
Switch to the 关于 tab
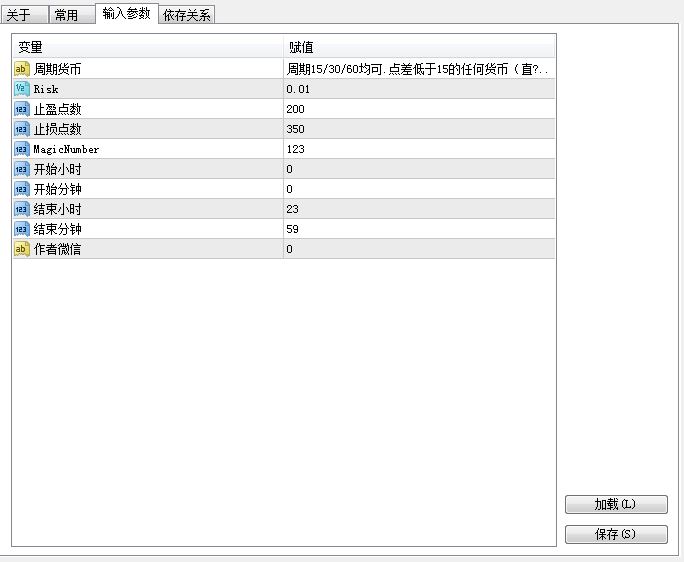(24, 15)
